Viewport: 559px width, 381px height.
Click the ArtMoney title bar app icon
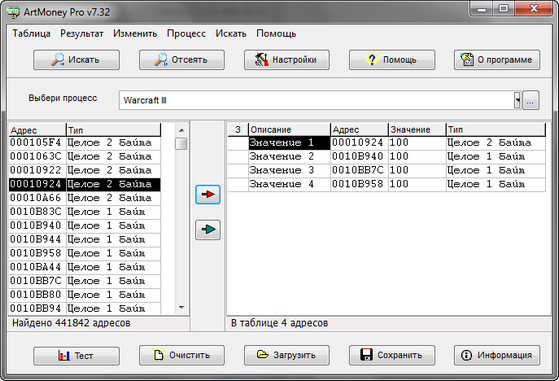tap(14, 12)
